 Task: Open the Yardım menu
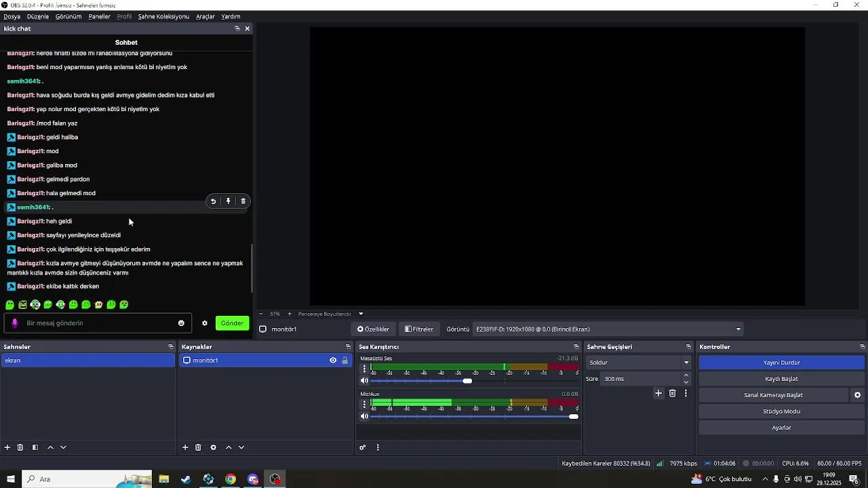pyautogui.click(x=231, y=16)
